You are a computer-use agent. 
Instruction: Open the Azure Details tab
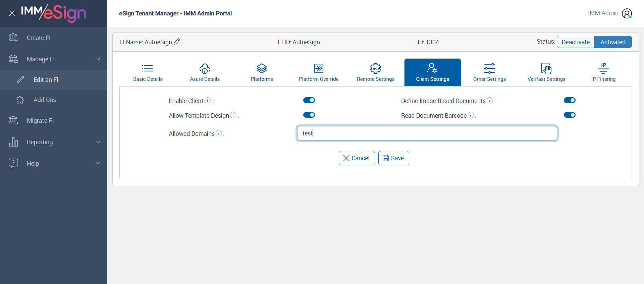click(x=205, y=72)
